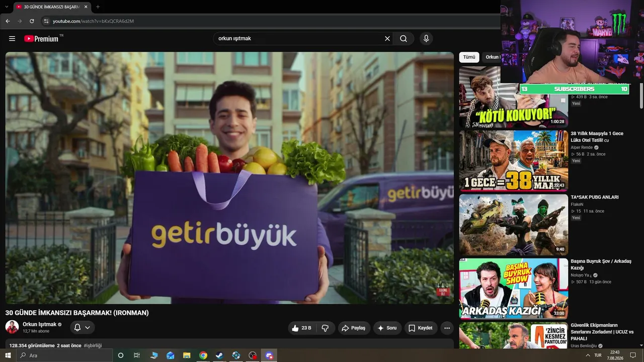Open Orkun Işıtmak channel avatar
The image size is (644, 362).
click(x=12, y=327)
